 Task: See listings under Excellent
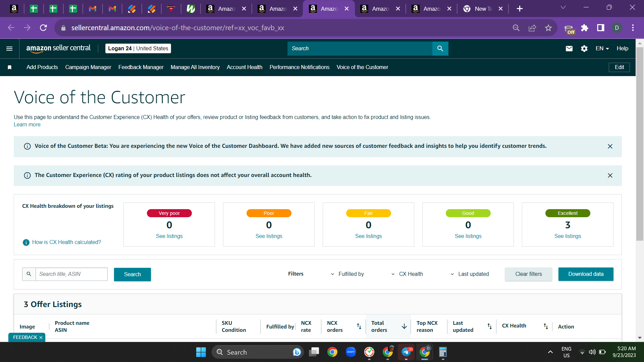click(568, 236)
